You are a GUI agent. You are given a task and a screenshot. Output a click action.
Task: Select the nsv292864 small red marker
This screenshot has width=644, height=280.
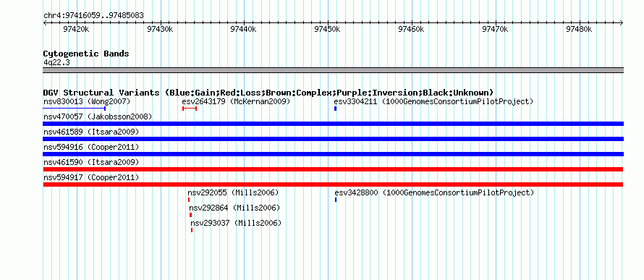190,215
